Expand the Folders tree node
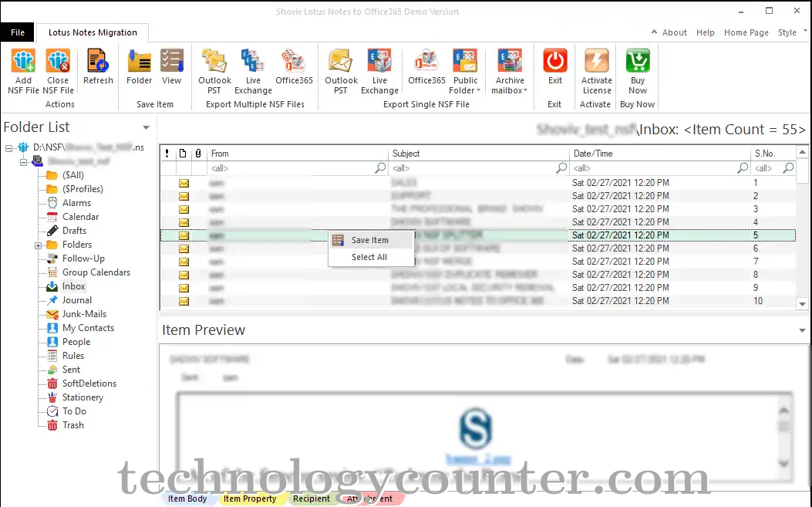The height and width of the screenshot is (507, 812). tap(39, 245)
